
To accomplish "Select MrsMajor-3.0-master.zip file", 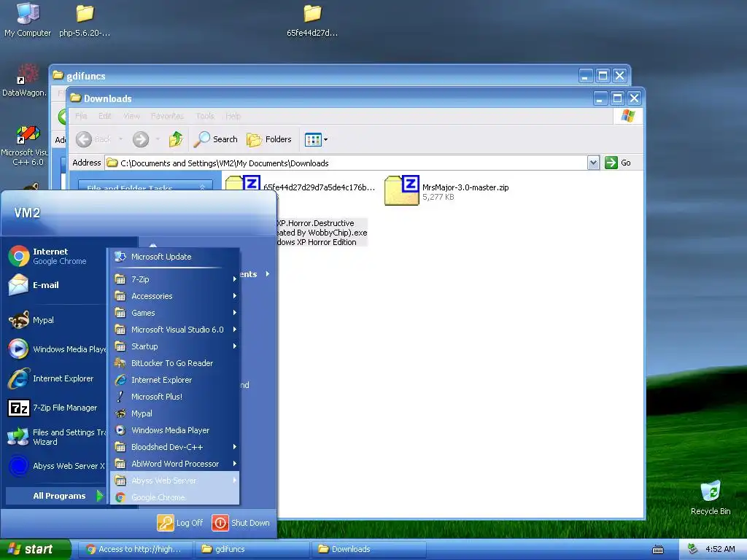I will click(x=447, y=190).
